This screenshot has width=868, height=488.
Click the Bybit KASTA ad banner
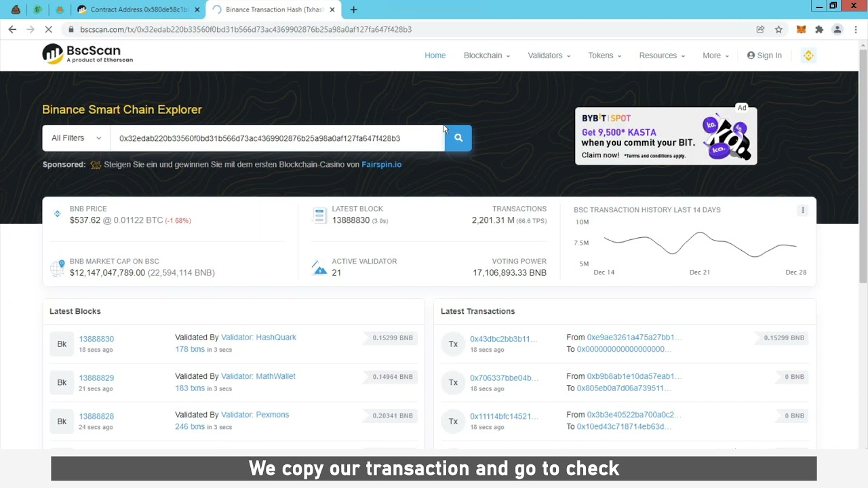(x=666, y=136)
